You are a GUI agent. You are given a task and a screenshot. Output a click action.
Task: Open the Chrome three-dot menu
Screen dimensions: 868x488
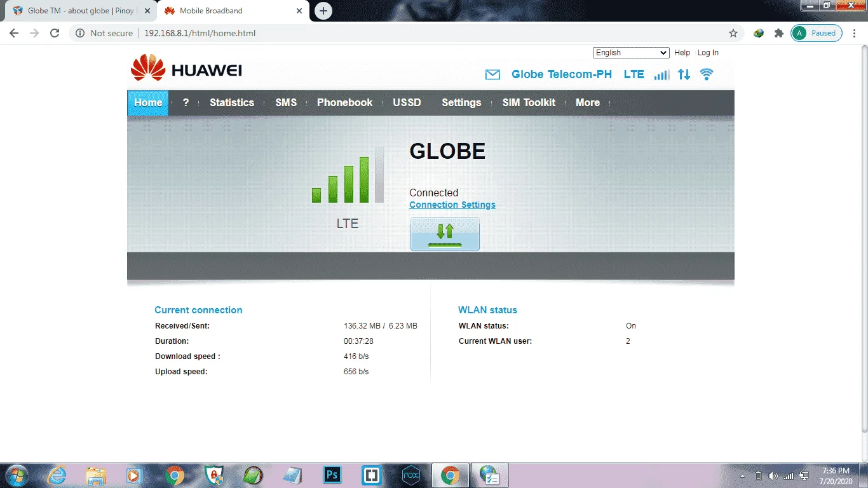(855, 33)
